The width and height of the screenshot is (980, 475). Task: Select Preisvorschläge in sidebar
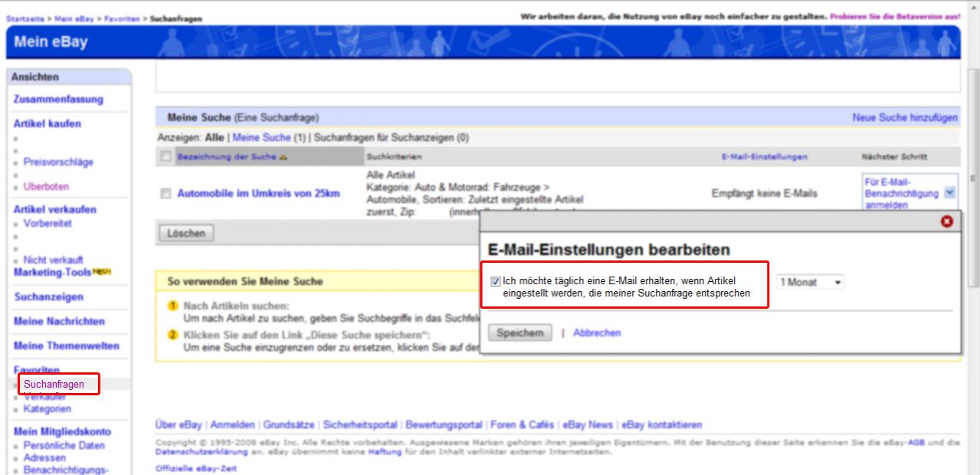pos(58,162)
